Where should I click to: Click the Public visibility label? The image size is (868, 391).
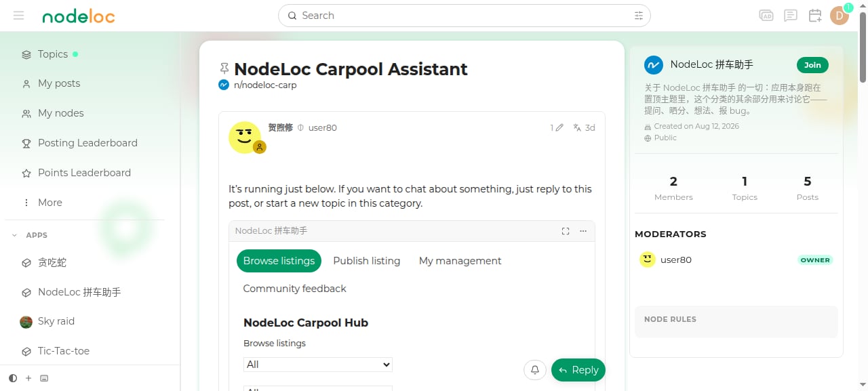tap(665, 138)
